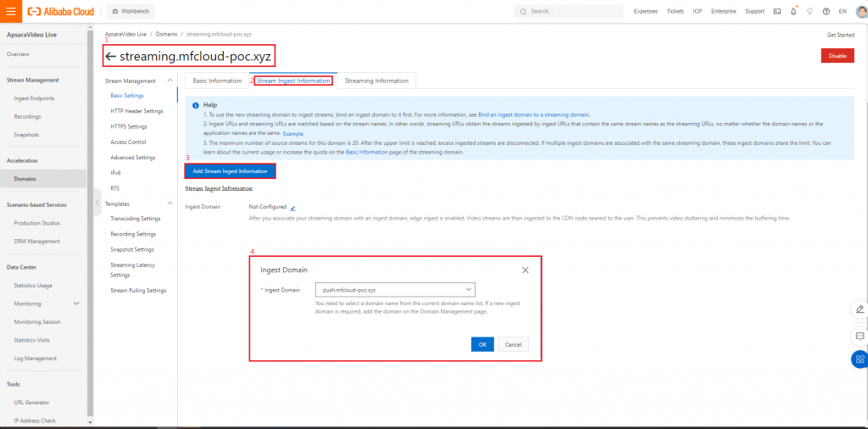The height and width of the screenshot is (429, 868).
Task: Open Ingest Endpoints in sidebar
Action: pyautogui.click(x=34, y=98)
